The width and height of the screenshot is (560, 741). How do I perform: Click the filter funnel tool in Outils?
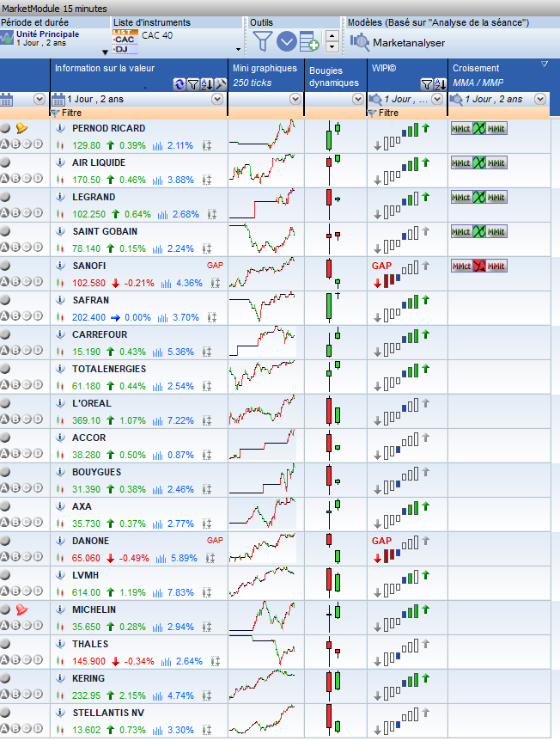coord(262,41)
